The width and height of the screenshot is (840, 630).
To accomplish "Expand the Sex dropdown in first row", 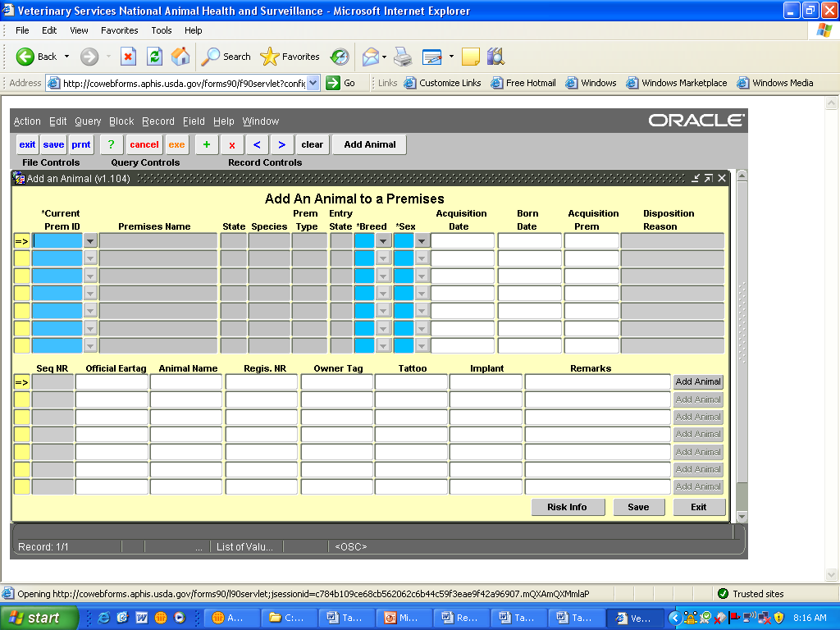I will (x=422, y=241).
